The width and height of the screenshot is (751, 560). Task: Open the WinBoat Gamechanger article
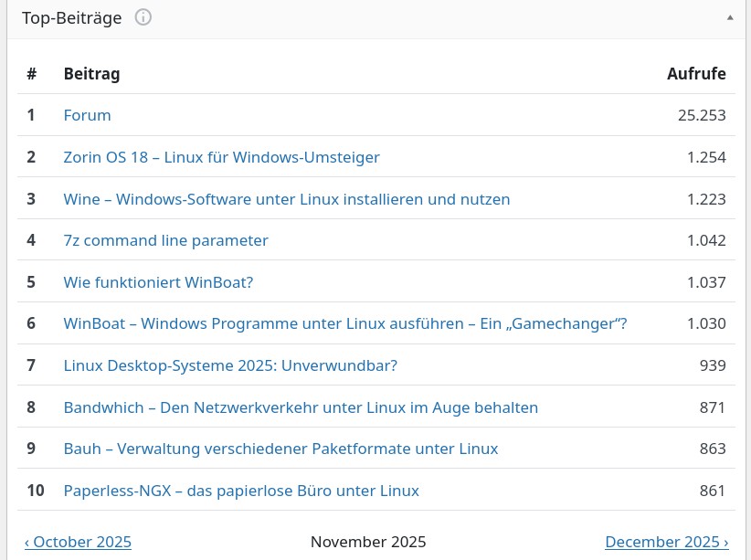coord(344,323)
